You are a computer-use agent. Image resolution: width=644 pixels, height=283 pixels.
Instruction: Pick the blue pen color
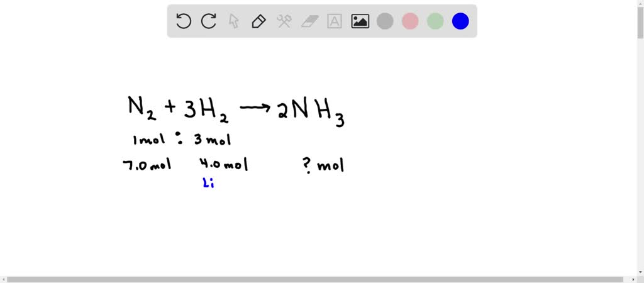point(460,21)
